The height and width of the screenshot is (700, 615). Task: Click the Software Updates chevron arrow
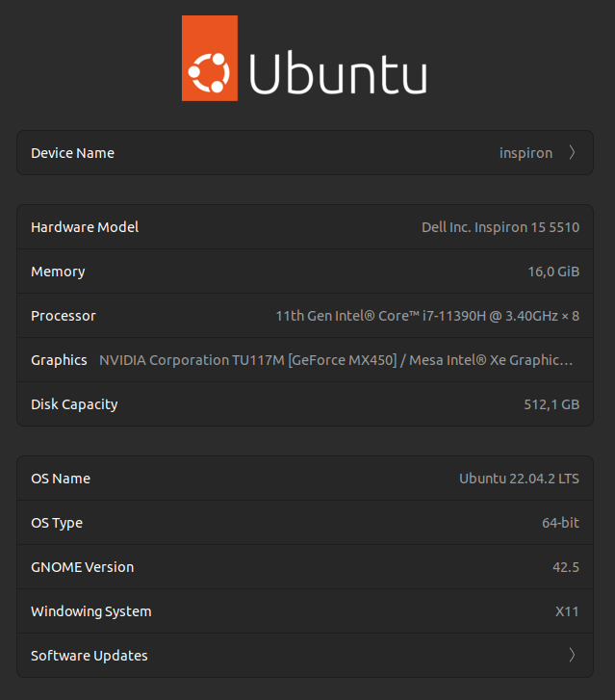click(x=572, y=656)
